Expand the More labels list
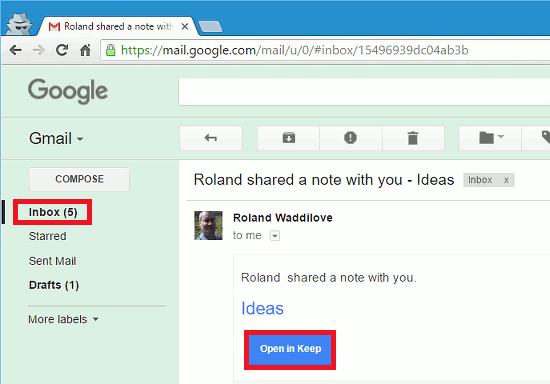550x384 pixels. (63, 319)
